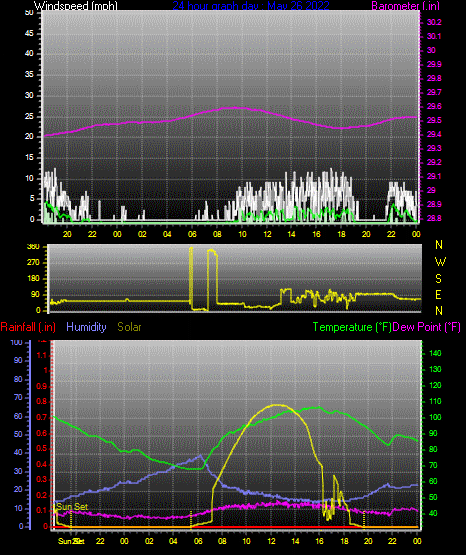Click the "Barometer (.in)" axis title
This screenshot has height=555, width=466.
[405, 5]
